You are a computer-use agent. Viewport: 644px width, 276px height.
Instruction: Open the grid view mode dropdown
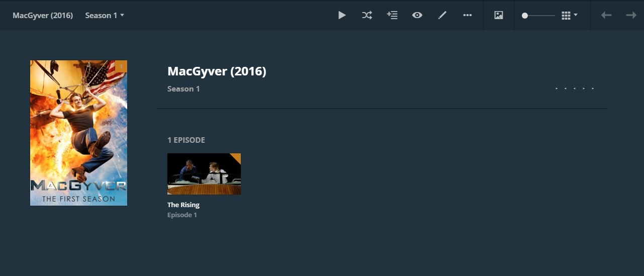[x=570, y=15]
